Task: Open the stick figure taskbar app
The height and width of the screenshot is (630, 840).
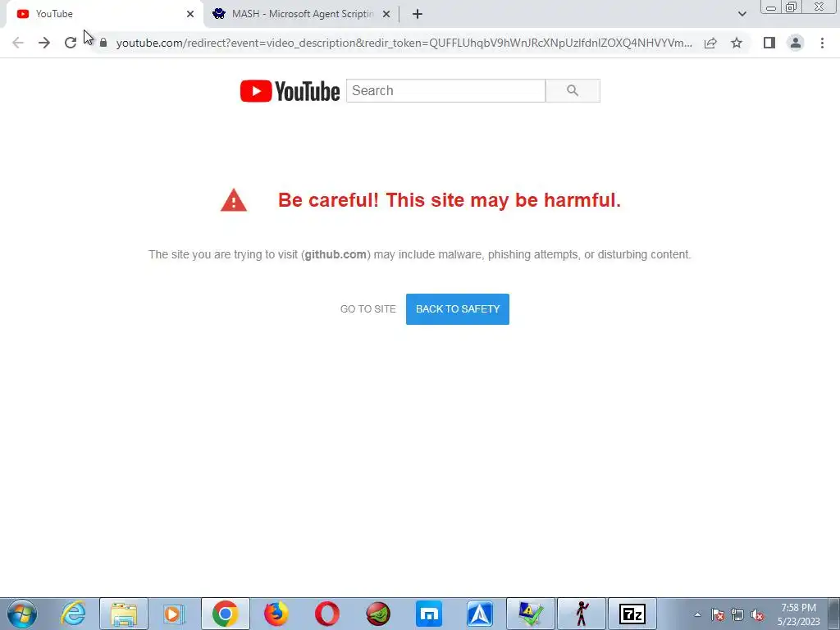Action: [x=582, y=614]
